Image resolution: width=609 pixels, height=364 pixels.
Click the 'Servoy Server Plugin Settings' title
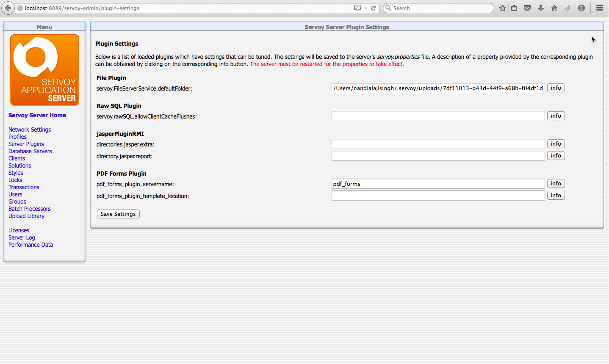[x=347, y=27]
